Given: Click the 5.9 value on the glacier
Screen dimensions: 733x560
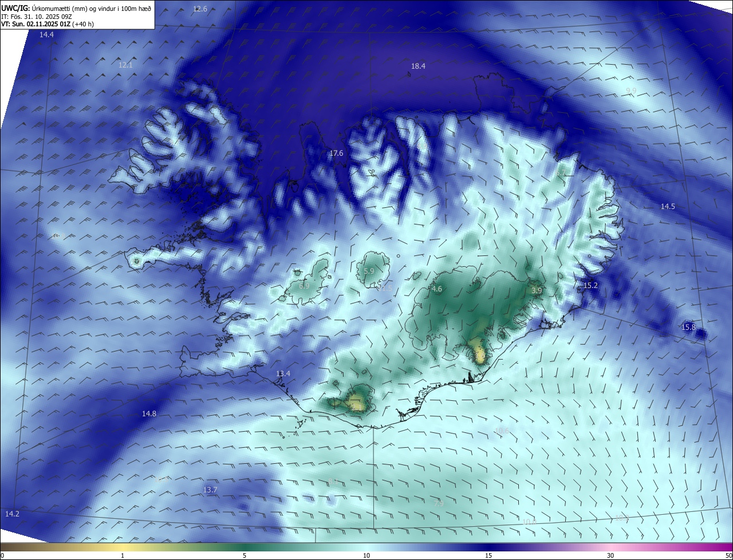Looking at the screenshot, I should tap(369, 271).
